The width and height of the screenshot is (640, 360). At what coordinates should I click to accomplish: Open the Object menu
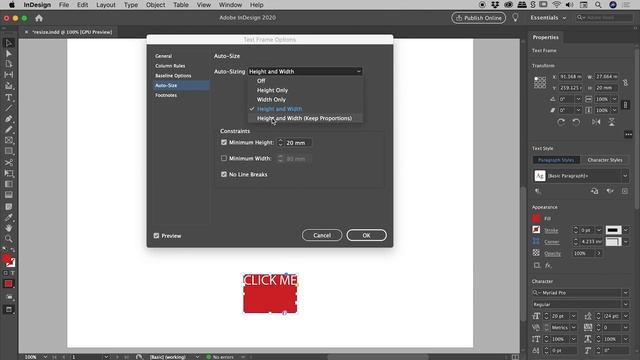(x=156, y=5)
